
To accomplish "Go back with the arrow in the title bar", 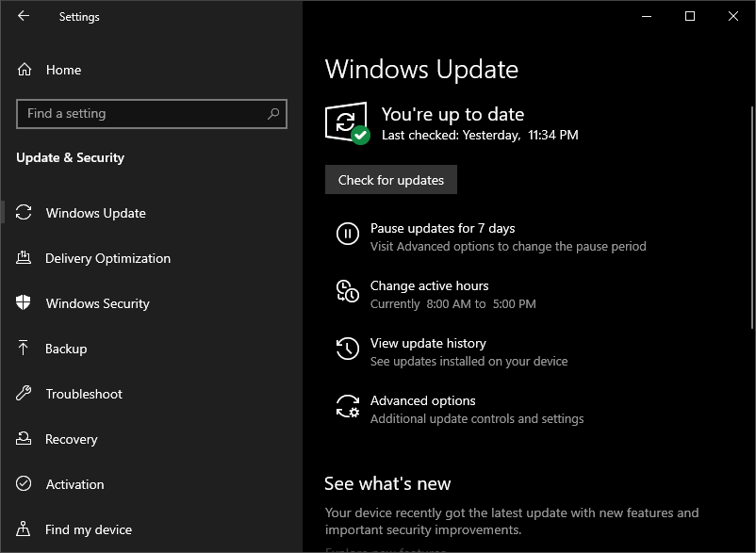I will (x=24, y=16).
